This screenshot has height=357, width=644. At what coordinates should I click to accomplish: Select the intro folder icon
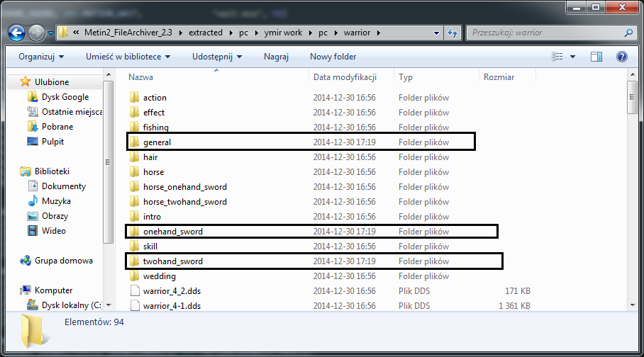pyautogui.click(x=134, y=216)
